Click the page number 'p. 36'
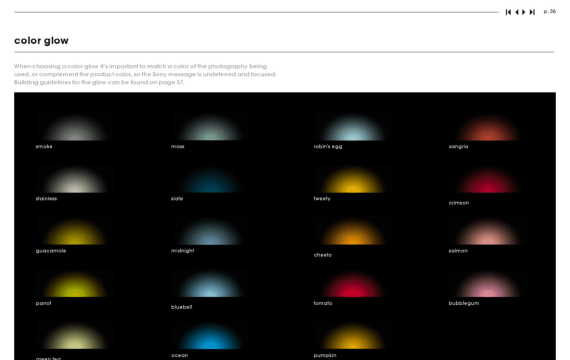The height and width of the screenshot is (360, 570). pyautogui.click(x=550, y=12)
